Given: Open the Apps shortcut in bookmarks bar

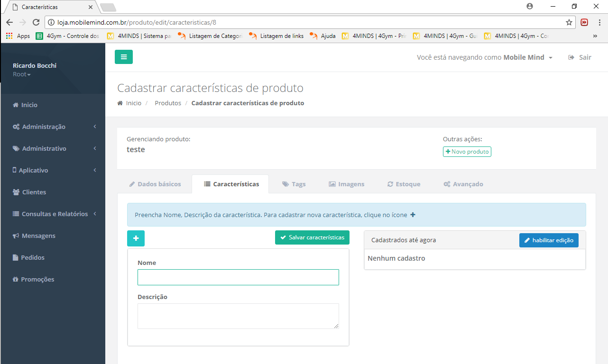Looking at the screenshot, I should tap(18, 36).
